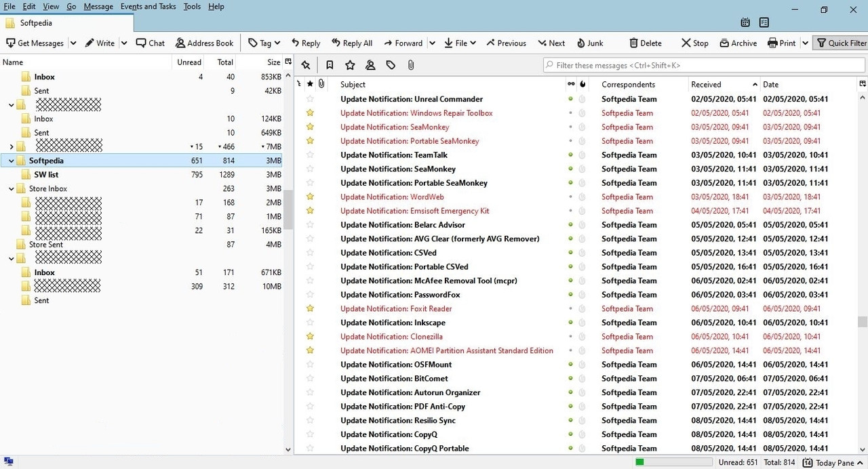Screen dimensions: 868x469
Task: Filter to show only starred messages
Action: pos(350,65)
